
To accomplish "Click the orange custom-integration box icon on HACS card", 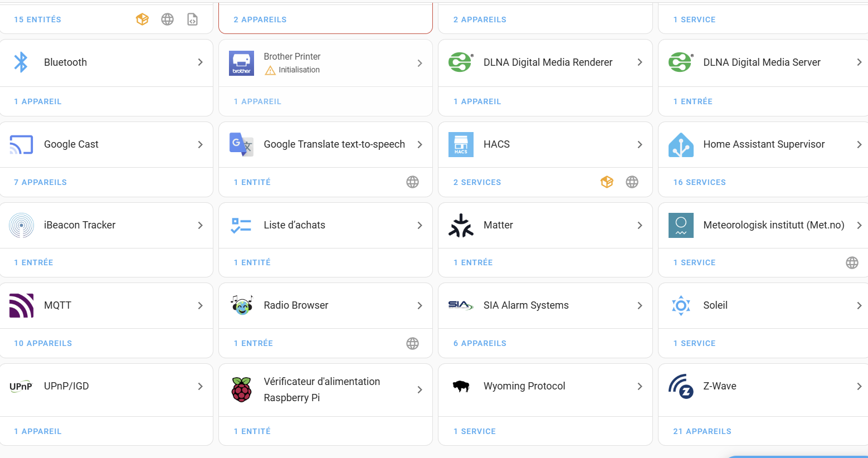I will (607, 182).
